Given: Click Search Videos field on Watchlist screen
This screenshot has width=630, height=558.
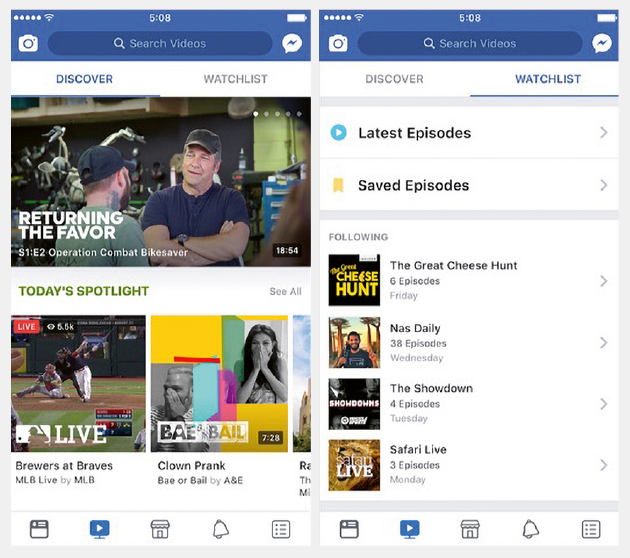Looking at the screenshot, I should tap(470, 43).
